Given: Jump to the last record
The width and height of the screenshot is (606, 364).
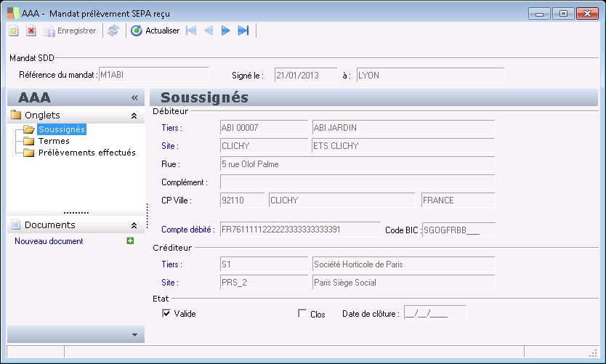Looking at the screenshot, I should coord(243,31).
